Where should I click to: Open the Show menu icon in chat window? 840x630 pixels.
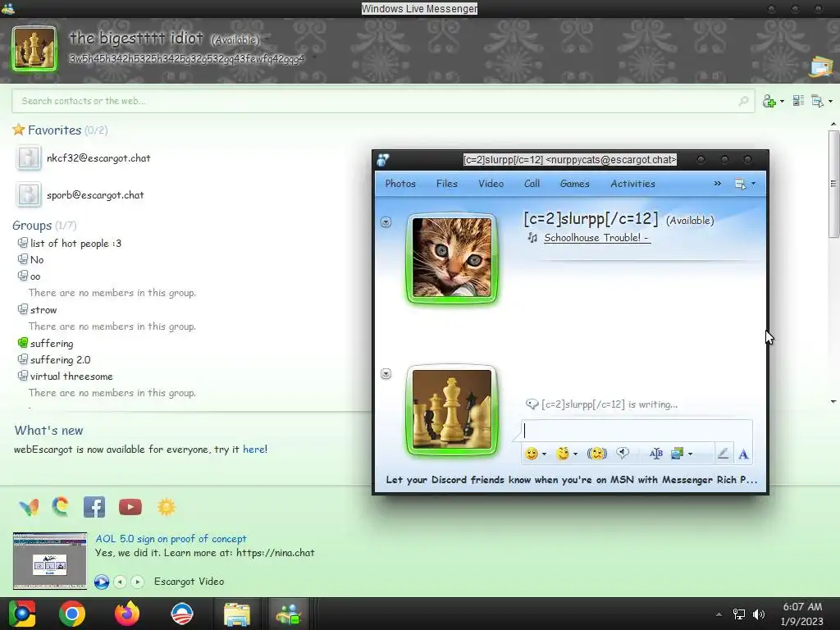741,184
